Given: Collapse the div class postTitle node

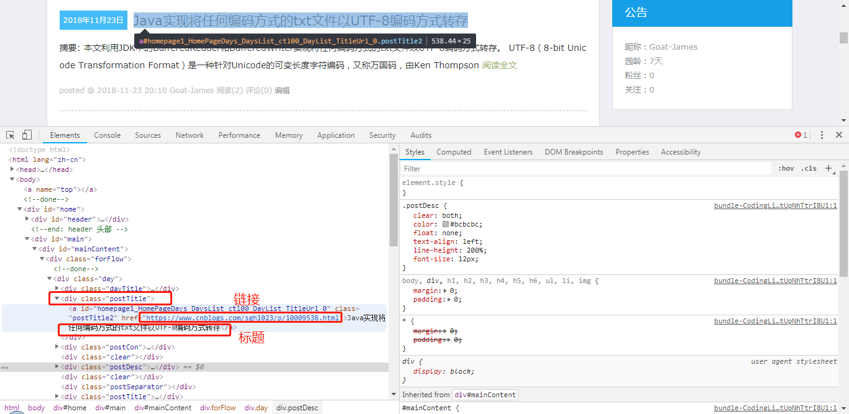Looking at the screenshot, I should [57, 298].
